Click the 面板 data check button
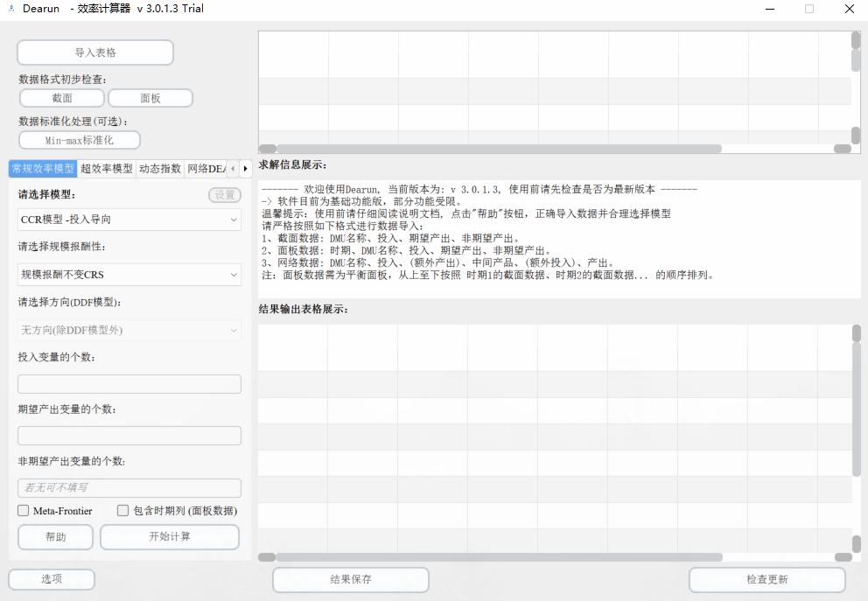Screen dimensions: 868x601 [x=150, y=97]
